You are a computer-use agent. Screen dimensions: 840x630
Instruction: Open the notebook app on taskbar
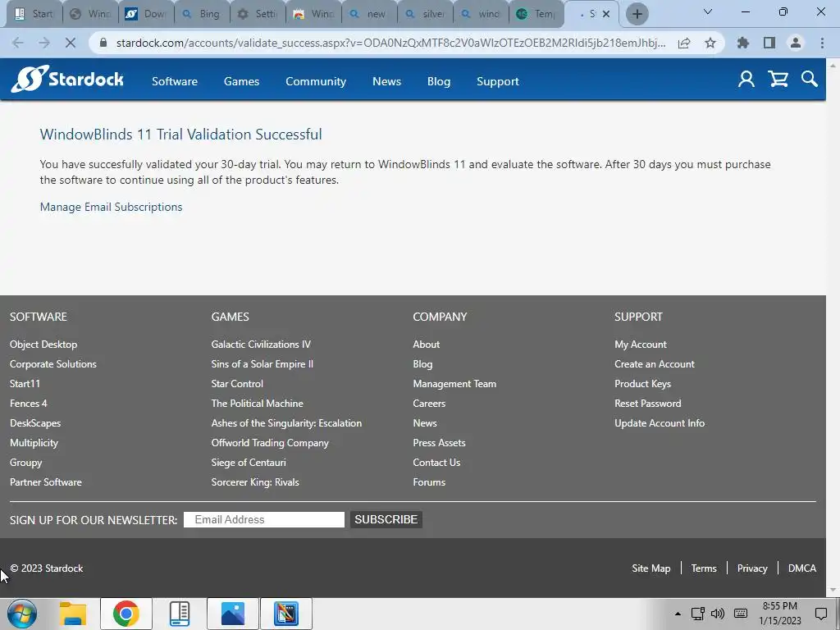[x=180, y=614]
